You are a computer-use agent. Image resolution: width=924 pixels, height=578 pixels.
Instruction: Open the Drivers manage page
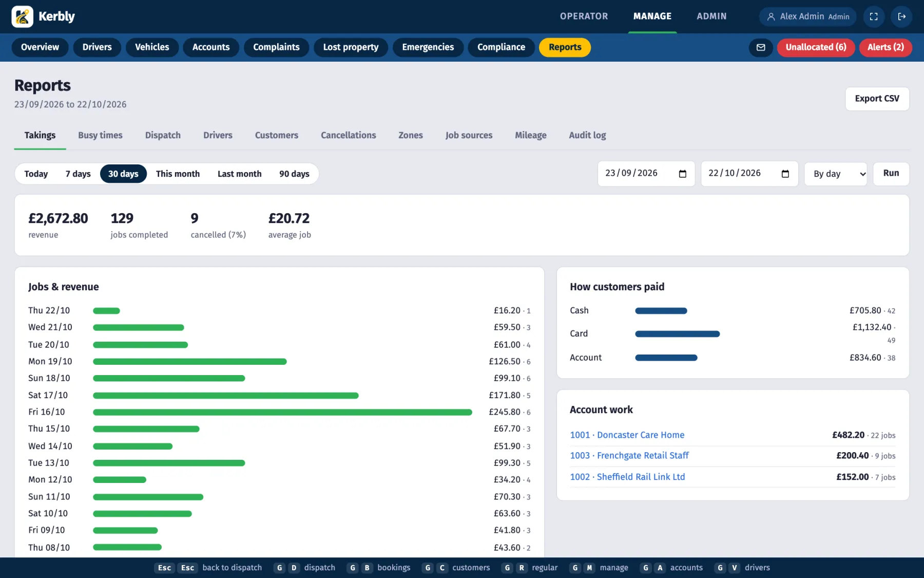click(x=97, y=47)
